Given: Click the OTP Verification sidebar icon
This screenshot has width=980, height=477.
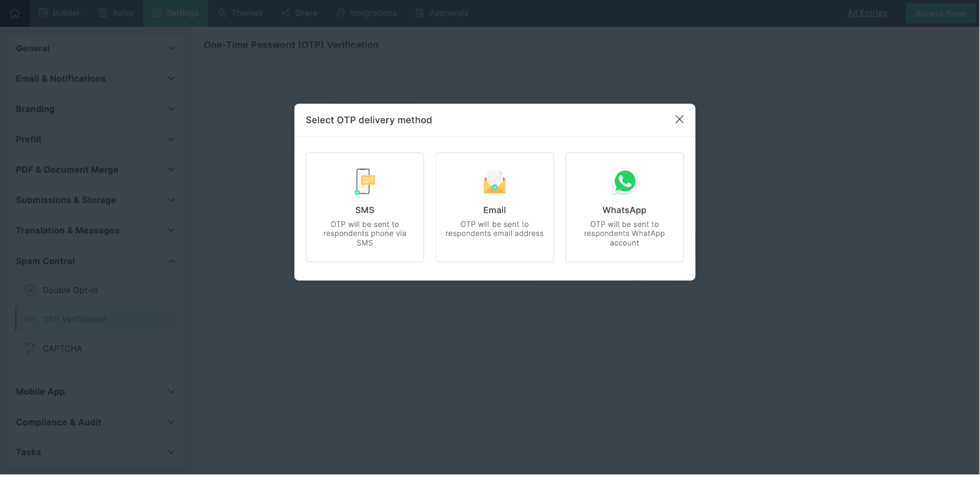Looking at the screenshot, I should [x=30, y=319].
